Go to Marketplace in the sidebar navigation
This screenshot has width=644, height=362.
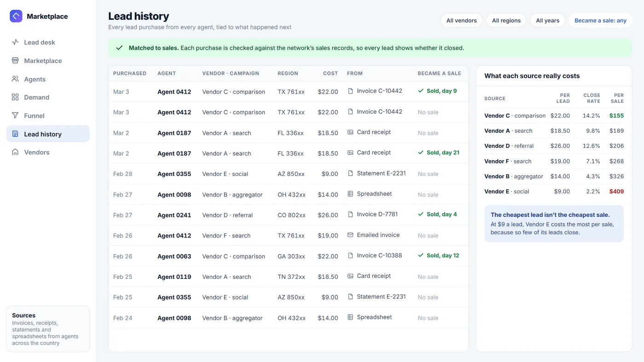tap(48, 61)
